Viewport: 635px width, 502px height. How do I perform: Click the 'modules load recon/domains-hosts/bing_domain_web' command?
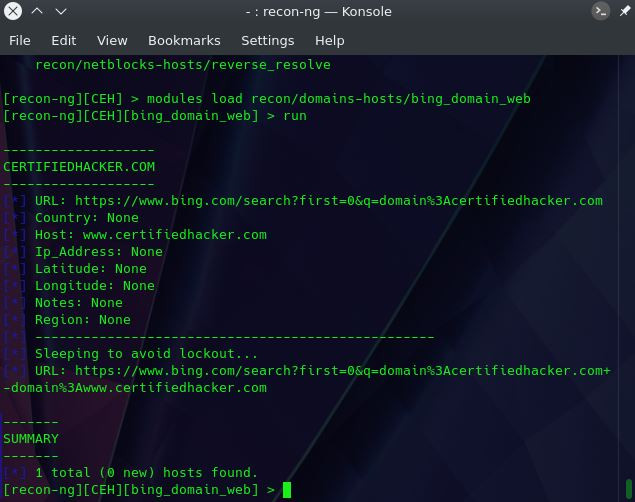point(339,99)
